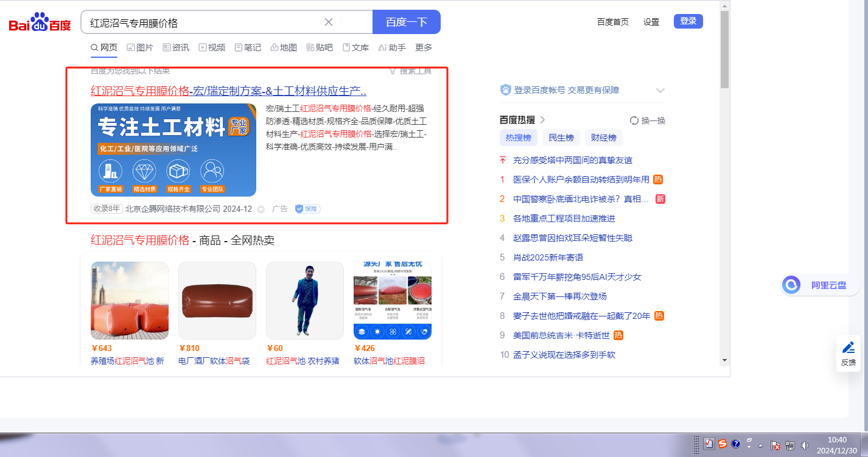Open the 红泥沼气池 农村养猪 product title
The image size is (868, 457).
[303, 361]
